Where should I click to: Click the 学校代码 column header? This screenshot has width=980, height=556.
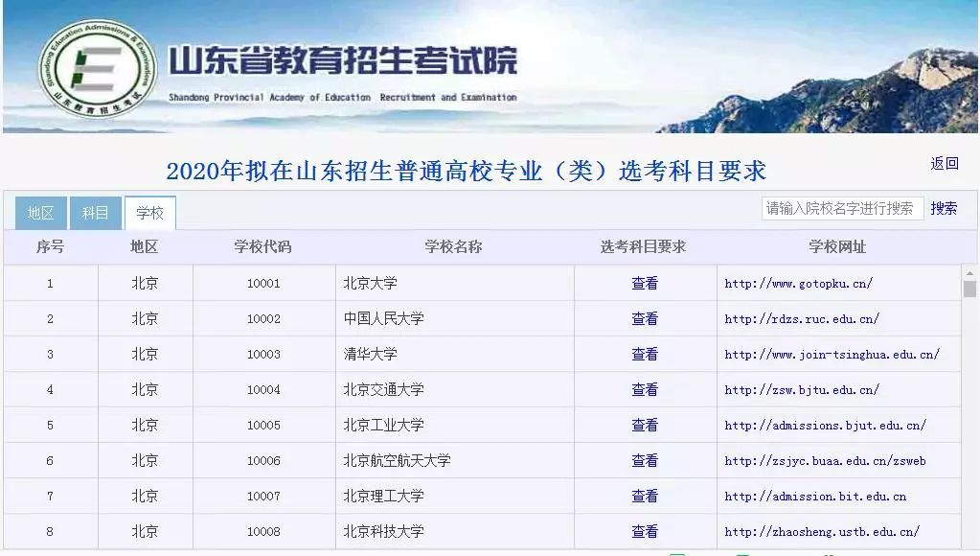pyautogui.click(x=262, y=247)
